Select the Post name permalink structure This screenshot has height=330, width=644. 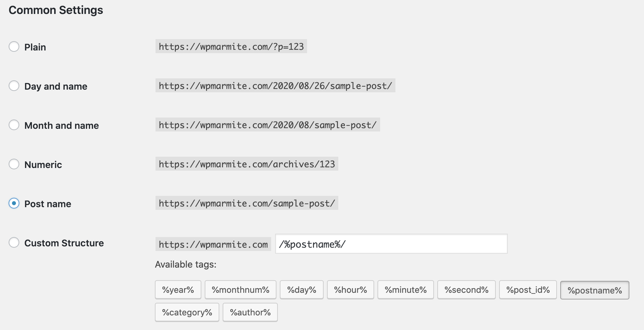point(14,204)
